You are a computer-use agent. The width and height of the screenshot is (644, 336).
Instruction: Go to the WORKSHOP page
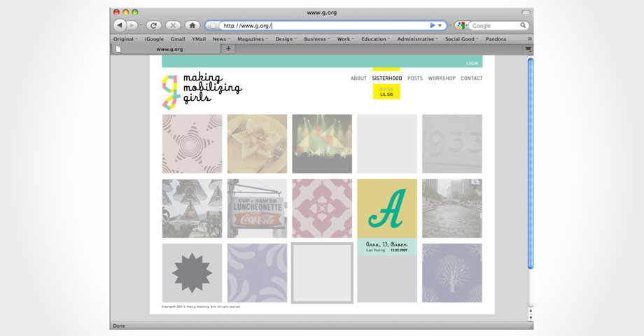442,78
